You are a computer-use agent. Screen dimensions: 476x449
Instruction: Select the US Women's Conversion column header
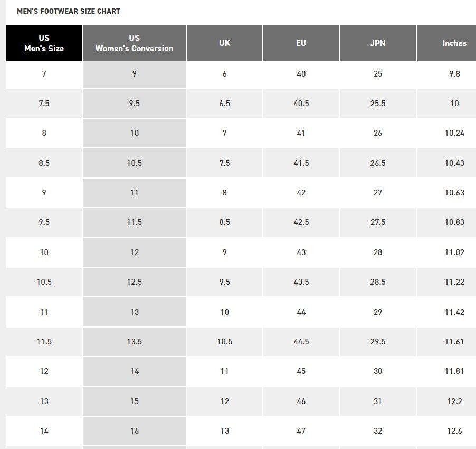pyautogui.click(x=134, y=43)
